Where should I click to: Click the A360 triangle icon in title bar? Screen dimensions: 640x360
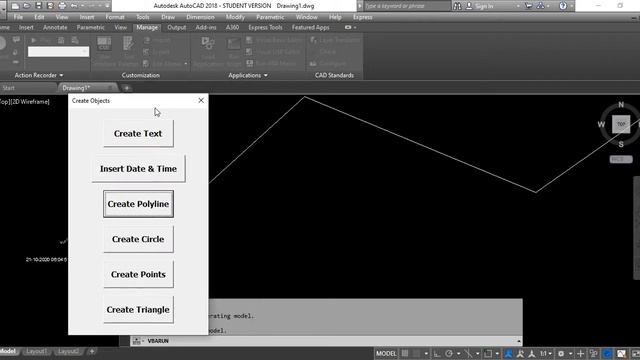click(540, 6)
